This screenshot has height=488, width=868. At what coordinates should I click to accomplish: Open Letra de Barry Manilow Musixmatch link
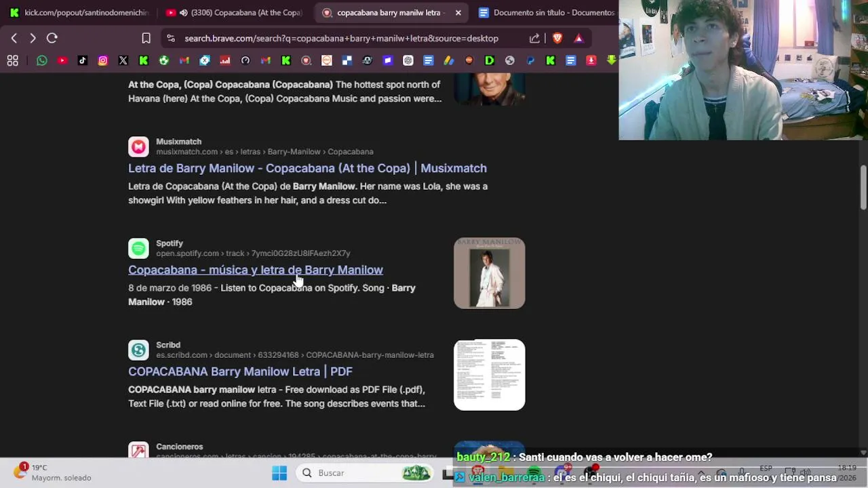click(307, 168)
